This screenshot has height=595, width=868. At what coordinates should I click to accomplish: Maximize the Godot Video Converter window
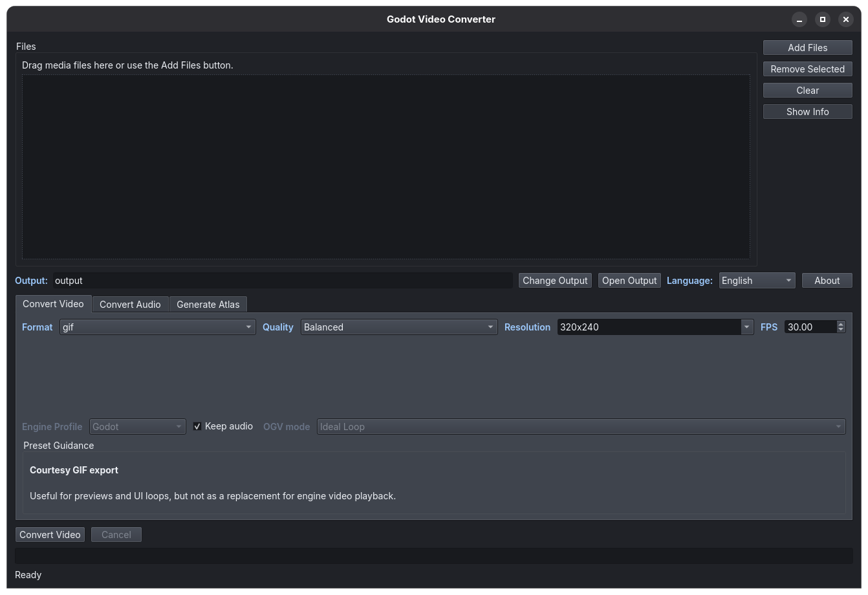point(823,19)
